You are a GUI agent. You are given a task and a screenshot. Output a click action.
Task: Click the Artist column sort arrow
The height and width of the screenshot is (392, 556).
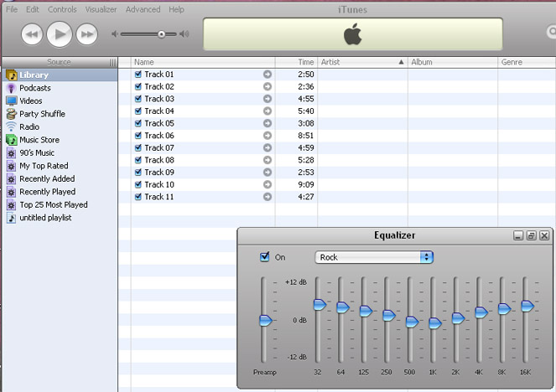(x=400, y=62)
